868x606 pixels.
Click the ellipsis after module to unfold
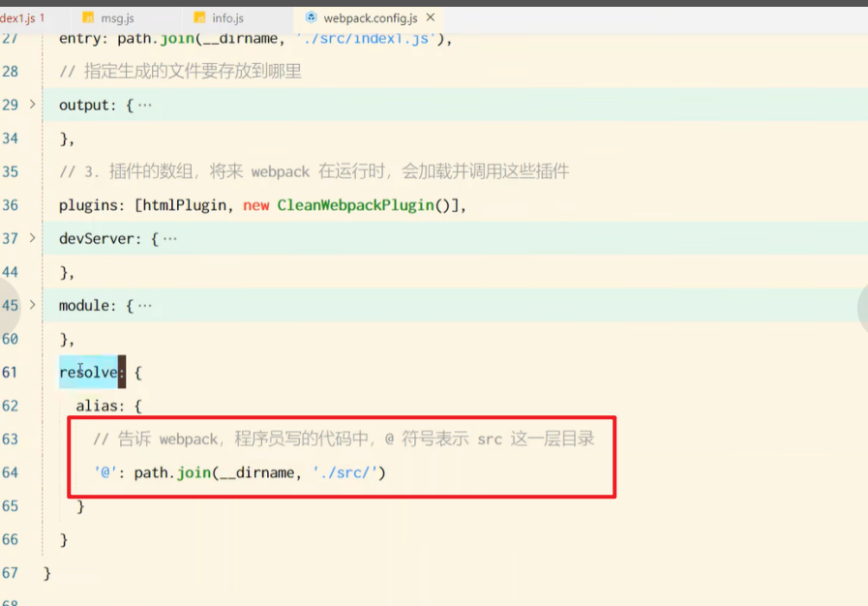pos(145,305)
